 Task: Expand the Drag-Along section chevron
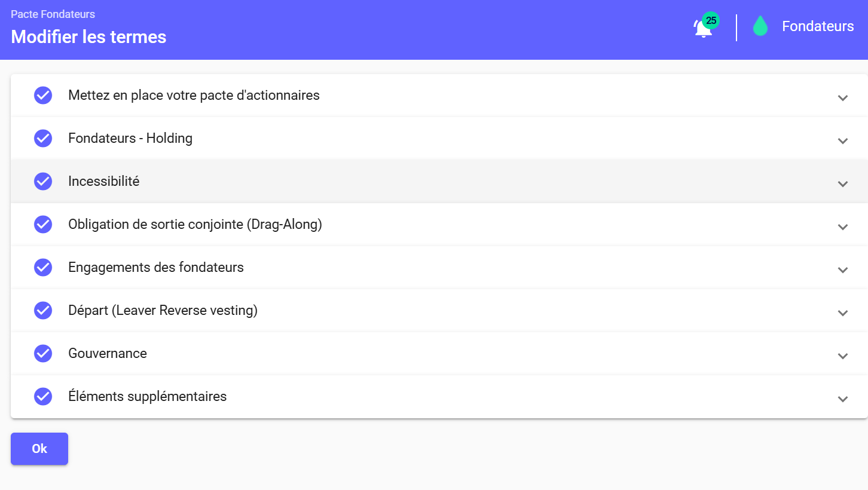point(843,226)
